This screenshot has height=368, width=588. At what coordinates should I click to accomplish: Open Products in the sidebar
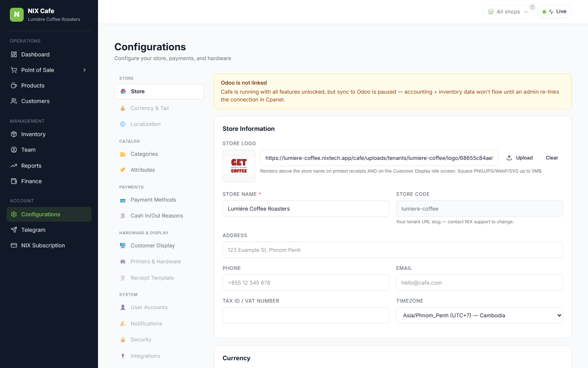(x=49, y=85)
